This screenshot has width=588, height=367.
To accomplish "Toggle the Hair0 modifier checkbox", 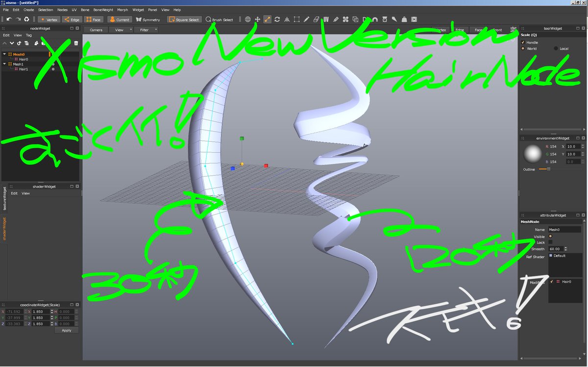I will coord(552,282).
